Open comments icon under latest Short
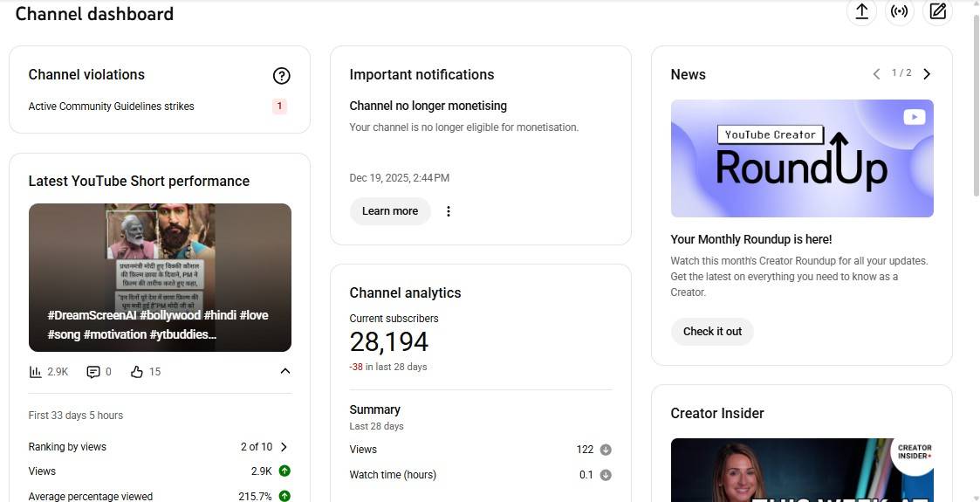The image size is (980, 502). 93,372
